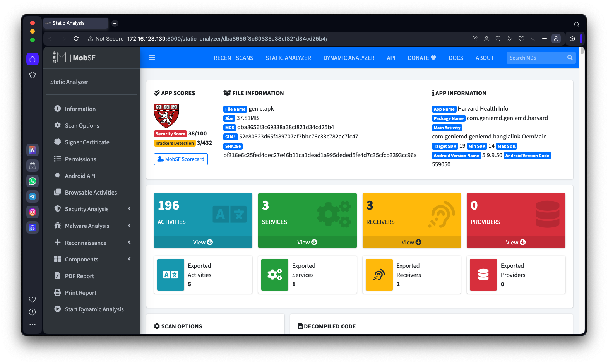Image resolution: width=608 pixels, height=364 pixels.
Task: Click Start Dynamic Analysis in sidebar
Action: [x=92, y=309]
